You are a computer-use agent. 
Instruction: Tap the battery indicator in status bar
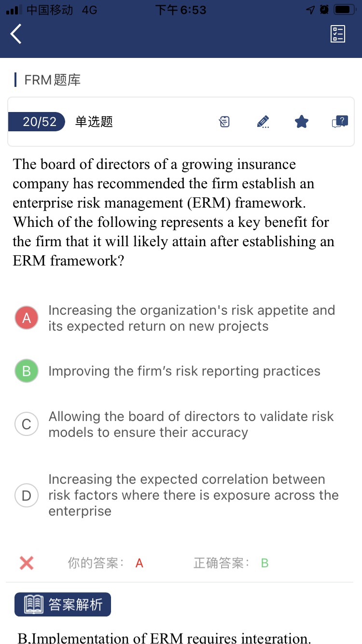[x=345, y=10]
